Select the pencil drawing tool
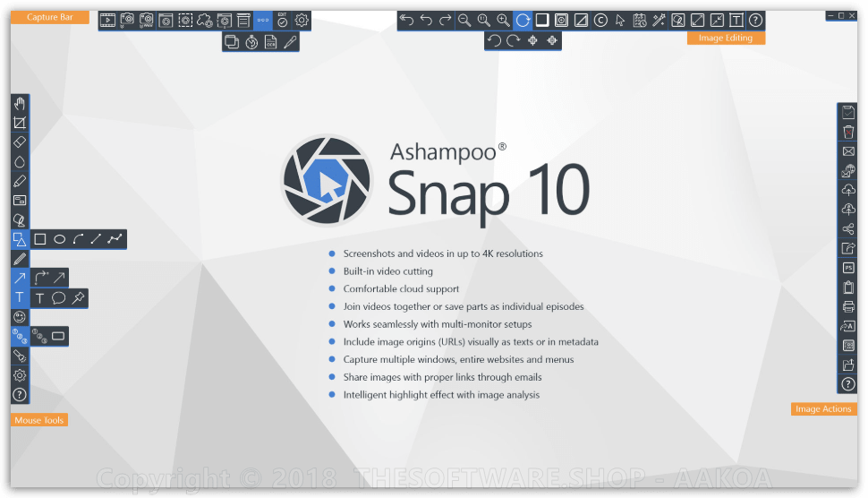868x498 pixels. (20, 259)
